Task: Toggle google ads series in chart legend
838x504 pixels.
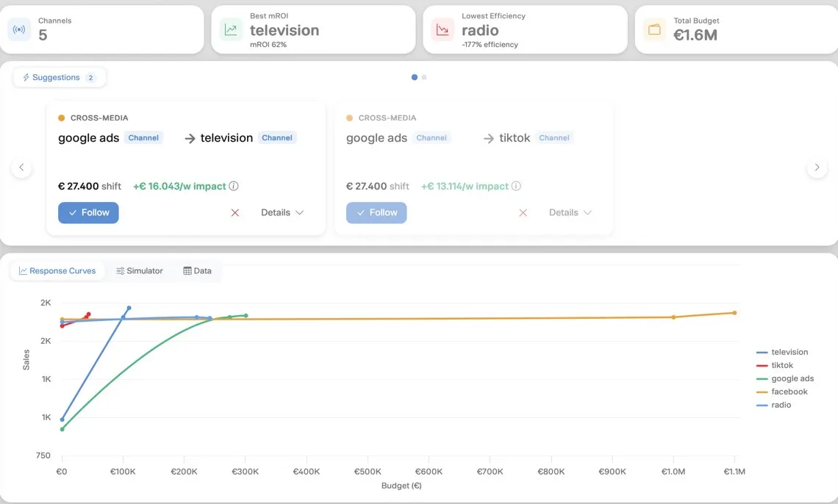Action: pos(785,378)
